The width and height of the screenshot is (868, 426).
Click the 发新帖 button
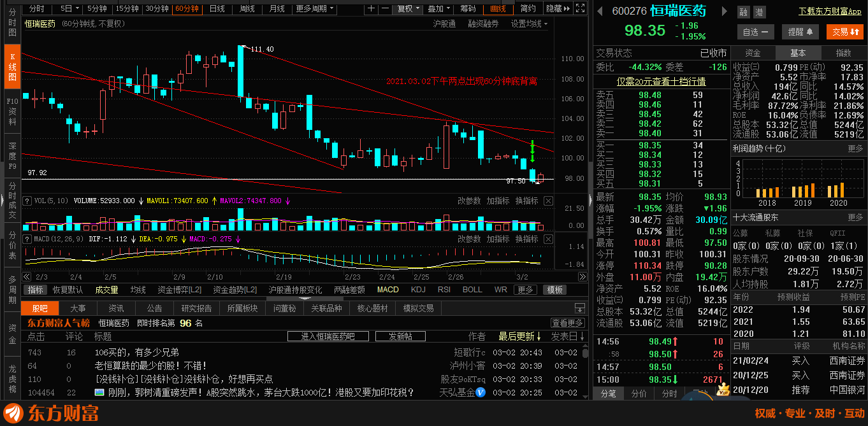pyautogui.click(x=400, y=336)
